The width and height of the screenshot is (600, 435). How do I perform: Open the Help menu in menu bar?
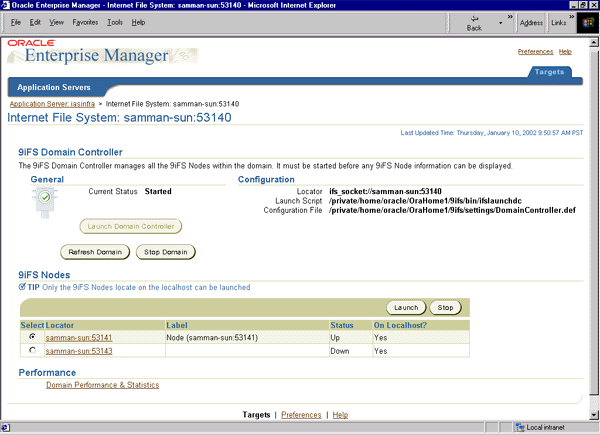coord(138,22)
